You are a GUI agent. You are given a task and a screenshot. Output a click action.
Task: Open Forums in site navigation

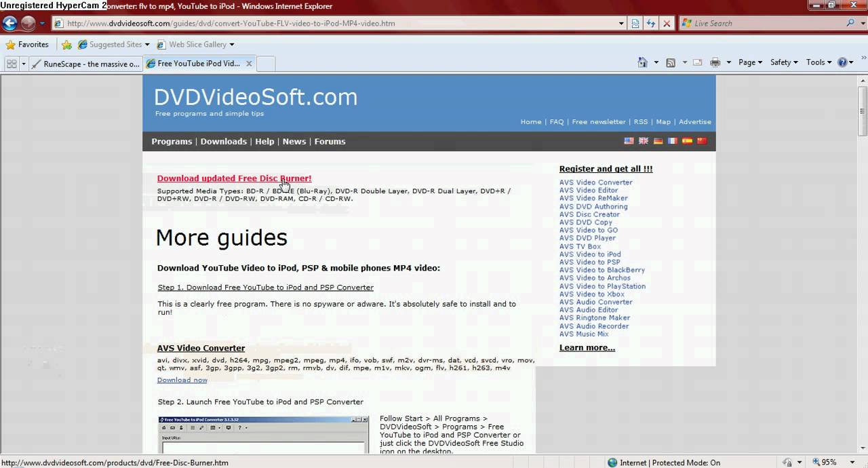(x=330, y=142)
